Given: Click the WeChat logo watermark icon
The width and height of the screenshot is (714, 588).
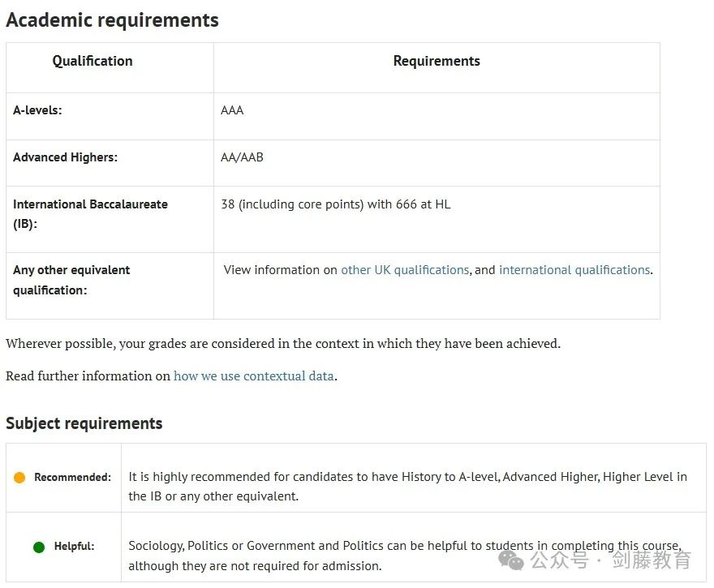Looking at the screenshot, I should pyautogui.click(x=511, y=560).
